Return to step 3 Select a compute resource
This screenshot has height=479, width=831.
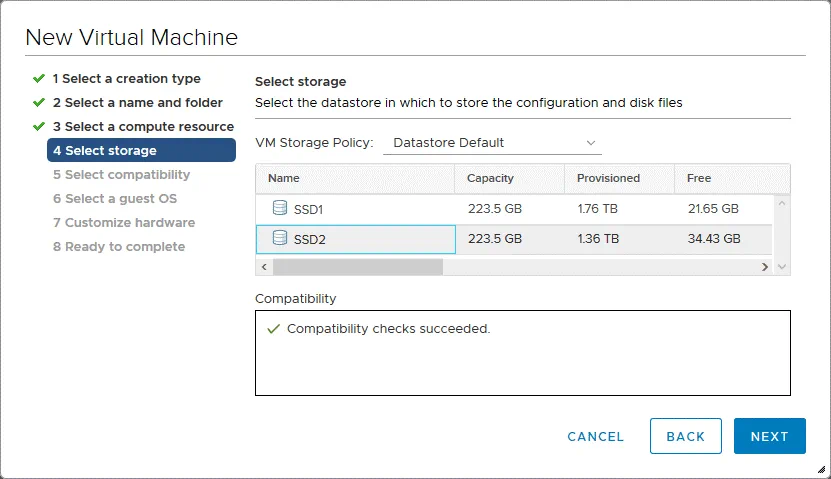coord(143,126)
